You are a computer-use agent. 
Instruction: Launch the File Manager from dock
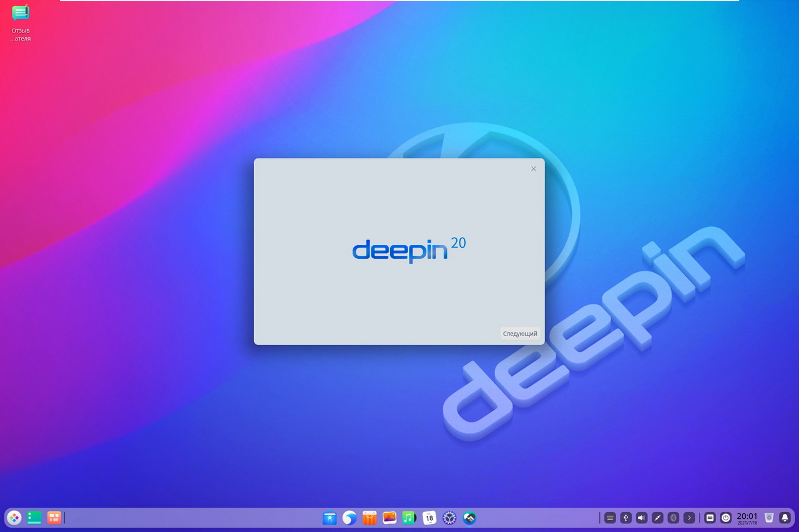point(330,518)
